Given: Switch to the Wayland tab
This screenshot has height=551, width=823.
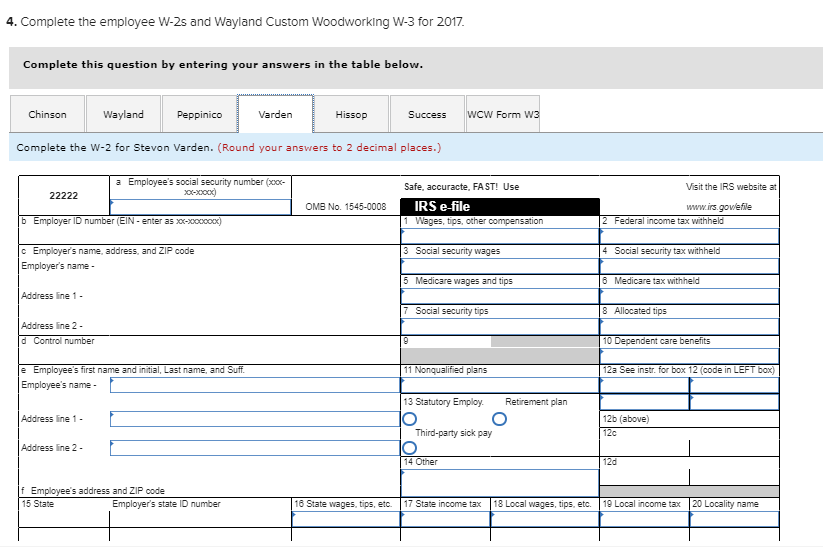Looking at the screenshot, I should 123,114.
